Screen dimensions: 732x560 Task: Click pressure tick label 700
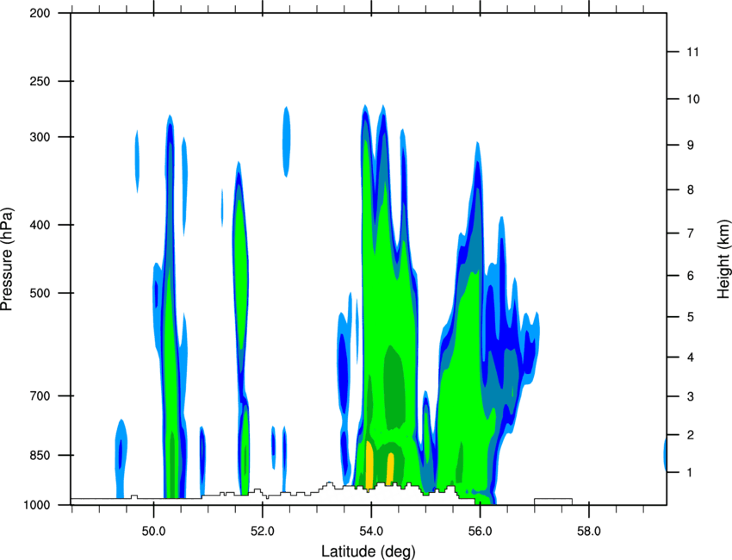(40, 395)
